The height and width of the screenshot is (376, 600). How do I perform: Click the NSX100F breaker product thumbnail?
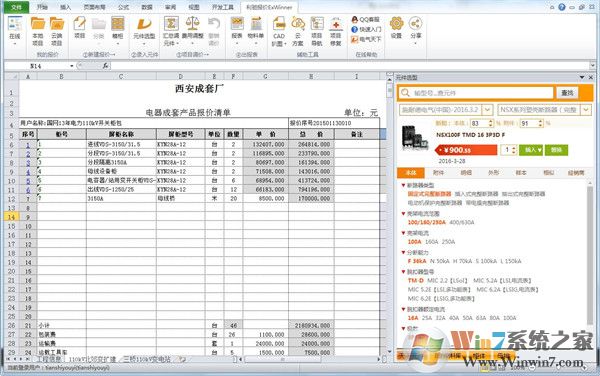tap(414, 138)
